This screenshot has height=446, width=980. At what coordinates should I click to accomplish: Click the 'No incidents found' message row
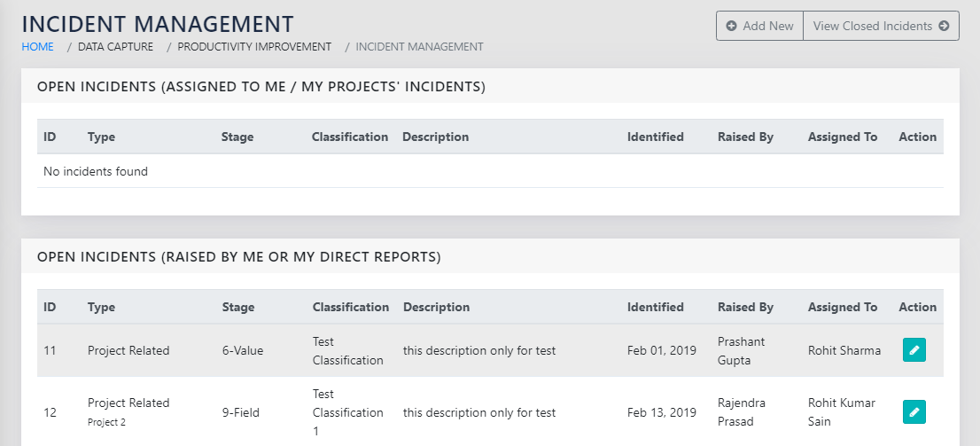(96, 171)
